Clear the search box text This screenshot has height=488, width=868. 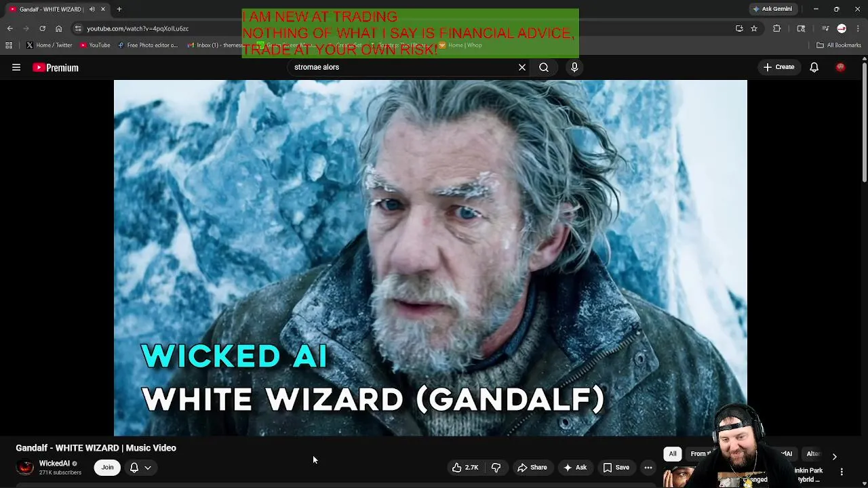[522, 67]
